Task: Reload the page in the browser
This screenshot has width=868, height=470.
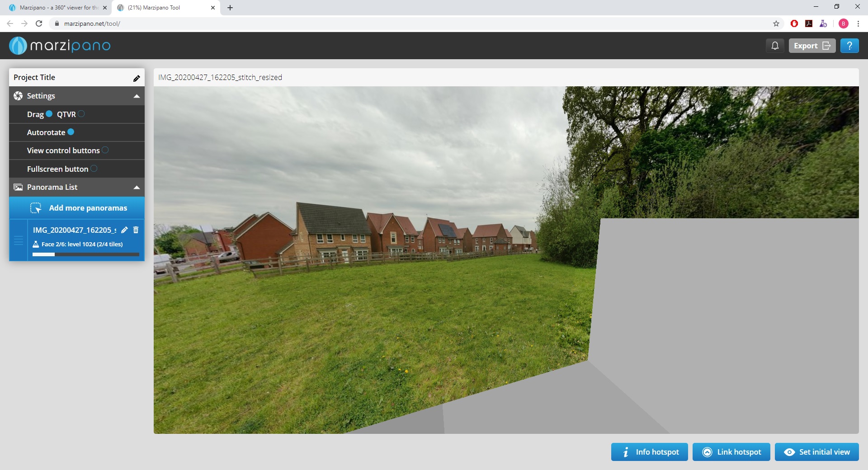Action: tap(39, 23)
